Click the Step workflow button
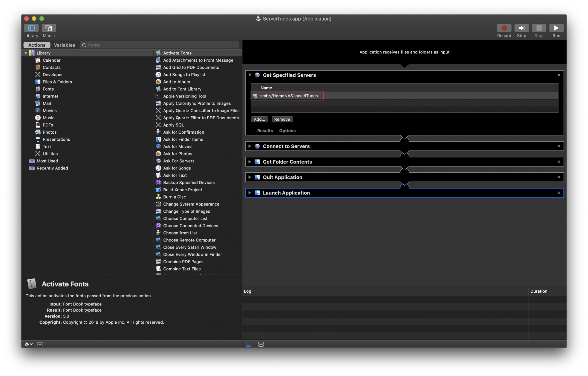This screenshot has width=588, height=376. point(521,28)
